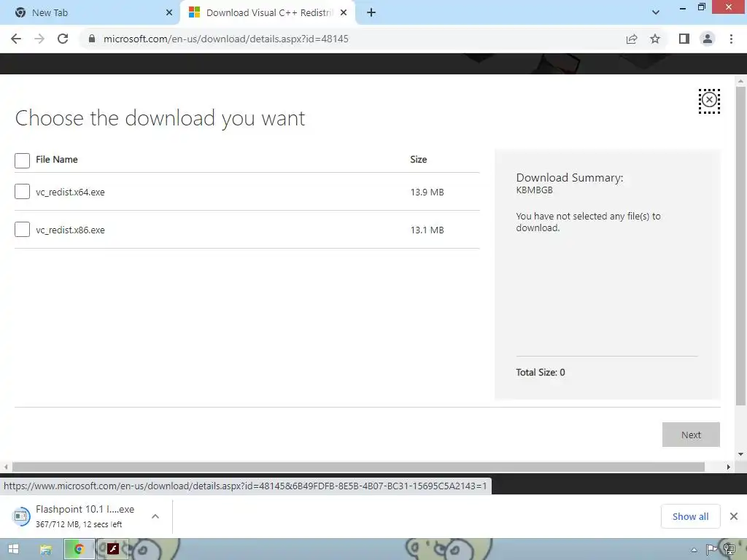
Task: Click the Total Size: 0 text
Action: click(x=541, y=373)
